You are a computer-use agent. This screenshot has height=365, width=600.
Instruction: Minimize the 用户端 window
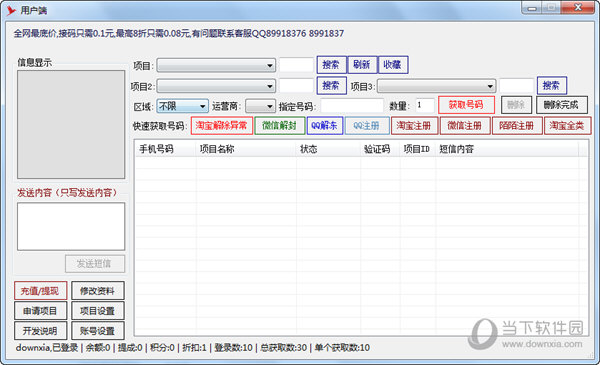point(532,8)
